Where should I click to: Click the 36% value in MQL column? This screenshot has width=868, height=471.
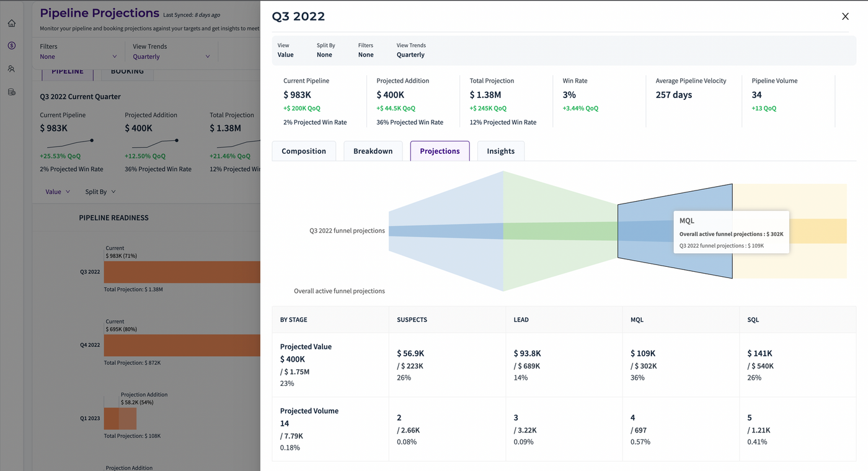(x=637, y=378)
